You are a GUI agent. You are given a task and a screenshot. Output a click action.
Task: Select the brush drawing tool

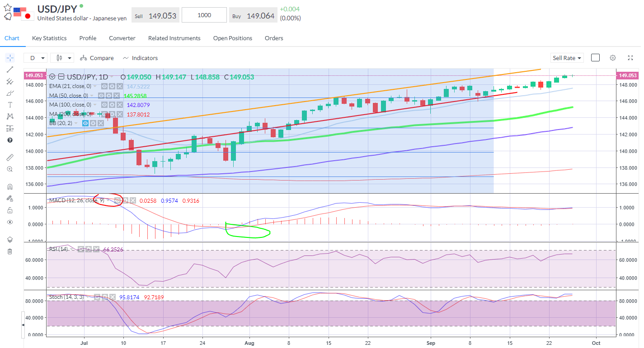click(10, 93)
